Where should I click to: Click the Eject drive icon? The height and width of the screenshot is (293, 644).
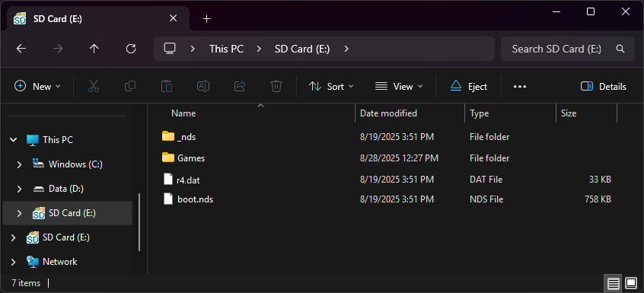click(456, 86)
